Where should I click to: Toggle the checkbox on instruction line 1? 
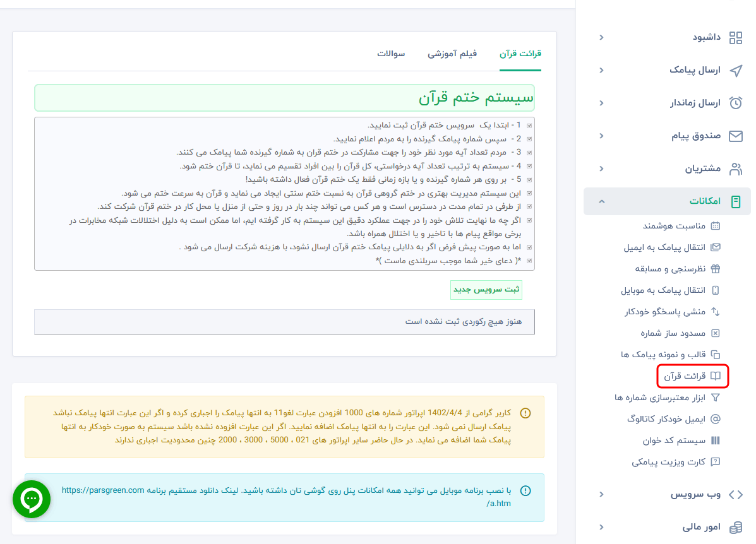[529, 124]
